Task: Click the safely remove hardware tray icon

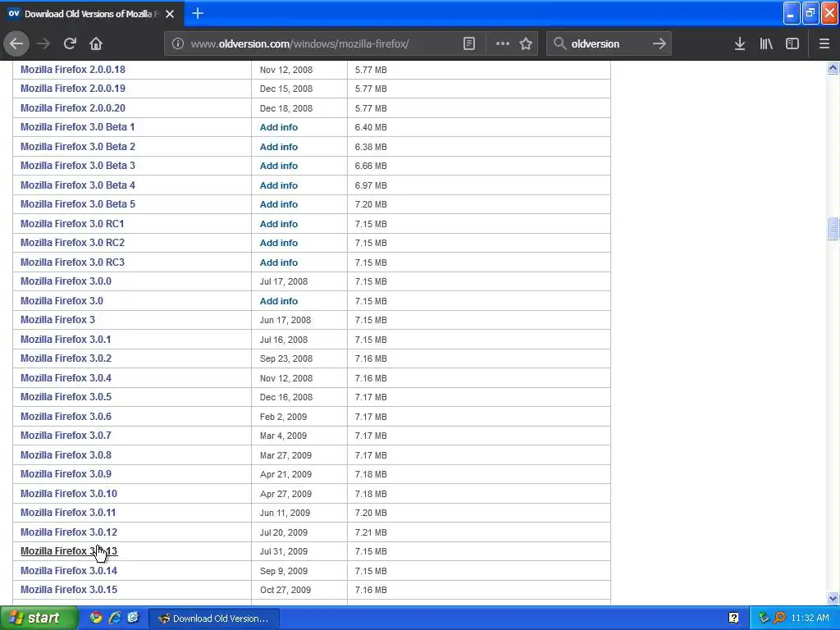Action: [764, 618]
